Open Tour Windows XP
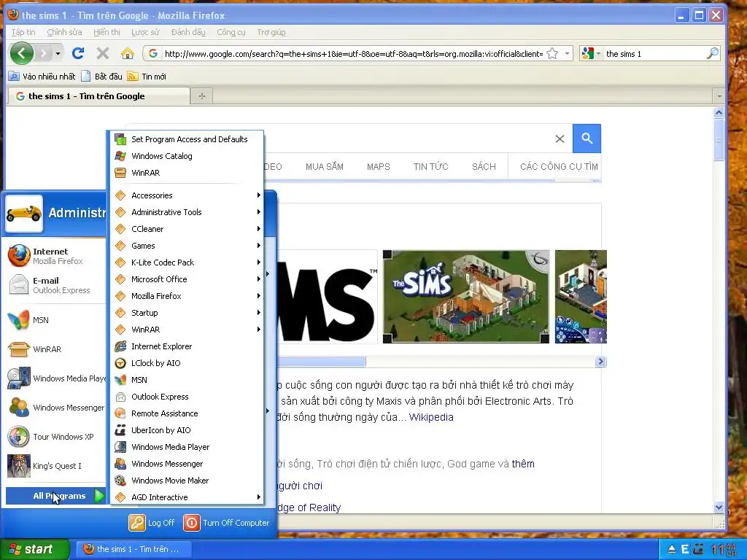Viewport: 747px width, 560px height. 55,437
